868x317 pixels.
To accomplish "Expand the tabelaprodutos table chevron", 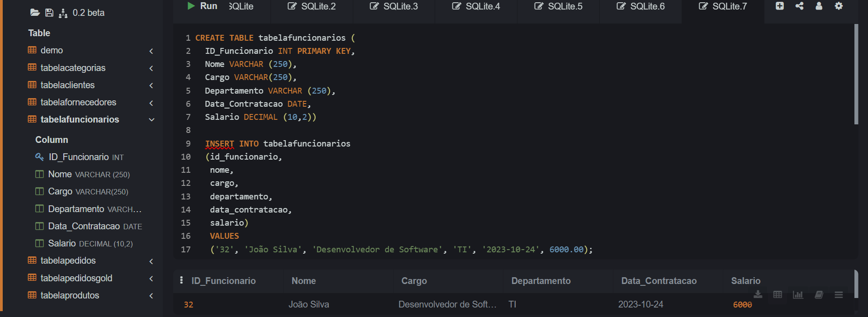I will pyautogui.click(x=151, y=296).
